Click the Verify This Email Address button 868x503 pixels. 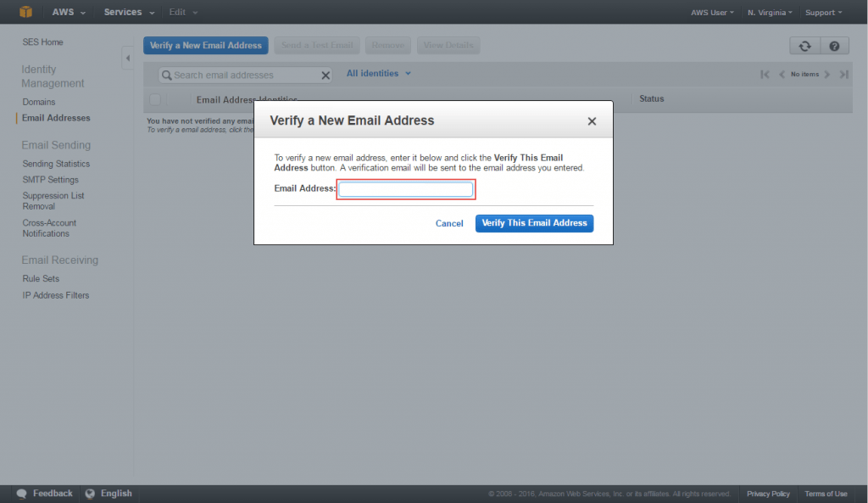click(x=534, y=223)
